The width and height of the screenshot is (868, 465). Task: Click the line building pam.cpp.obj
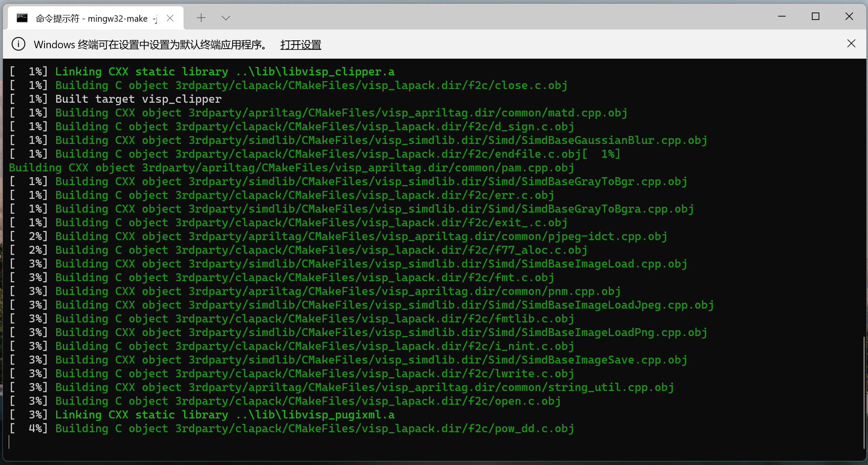292,168
